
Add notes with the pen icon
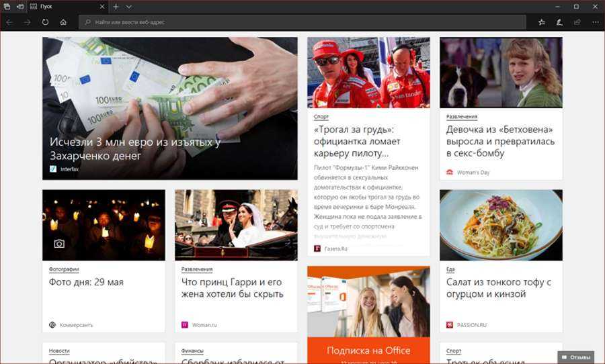point(559,22)
